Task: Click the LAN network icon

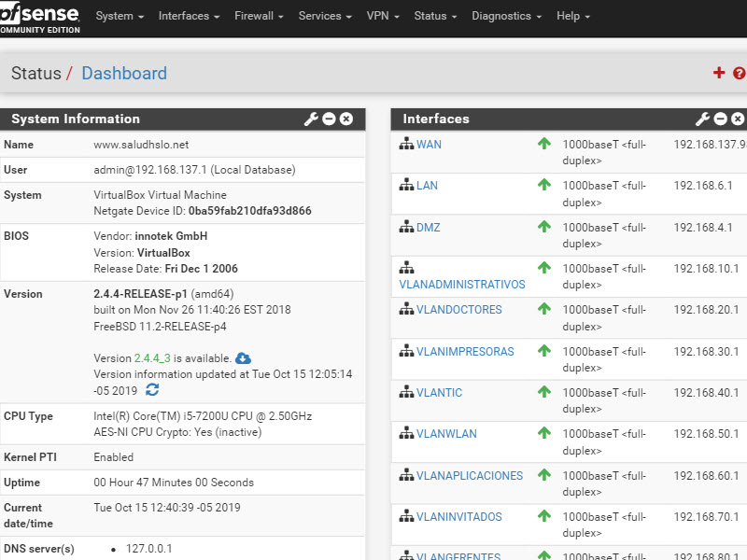Action: (x=406, y=184)
